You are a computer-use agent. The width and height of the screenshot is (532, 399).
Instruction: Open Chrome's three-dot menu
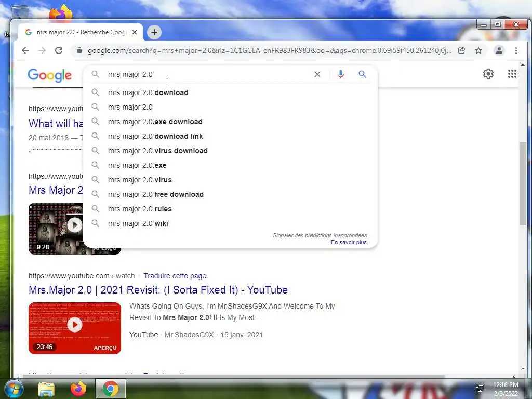tap(516, 50)
